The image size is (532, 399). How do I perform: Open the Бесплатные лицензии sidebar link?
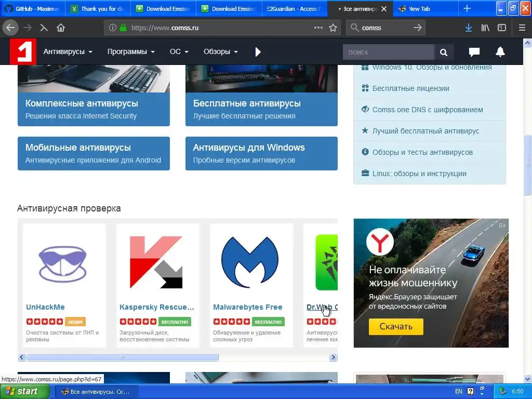click(x=430, y=88)
